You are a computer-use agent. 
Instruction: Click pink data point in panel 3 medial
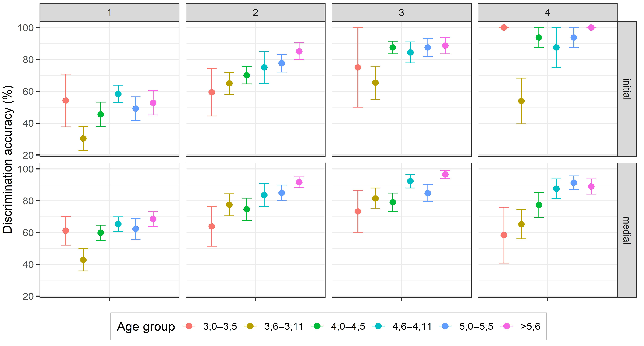(445, 175)
